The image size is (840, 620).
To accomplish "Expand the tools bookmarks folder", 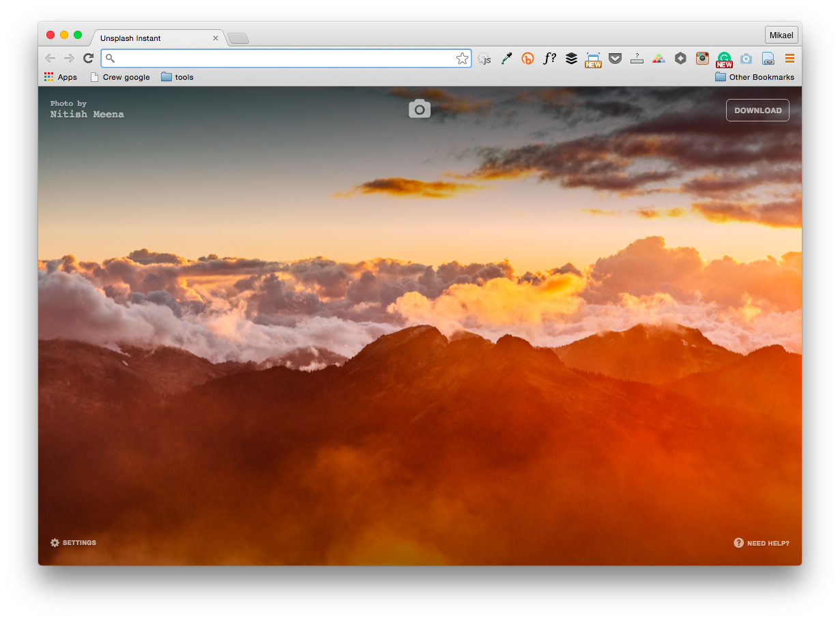I will [177, 77].
